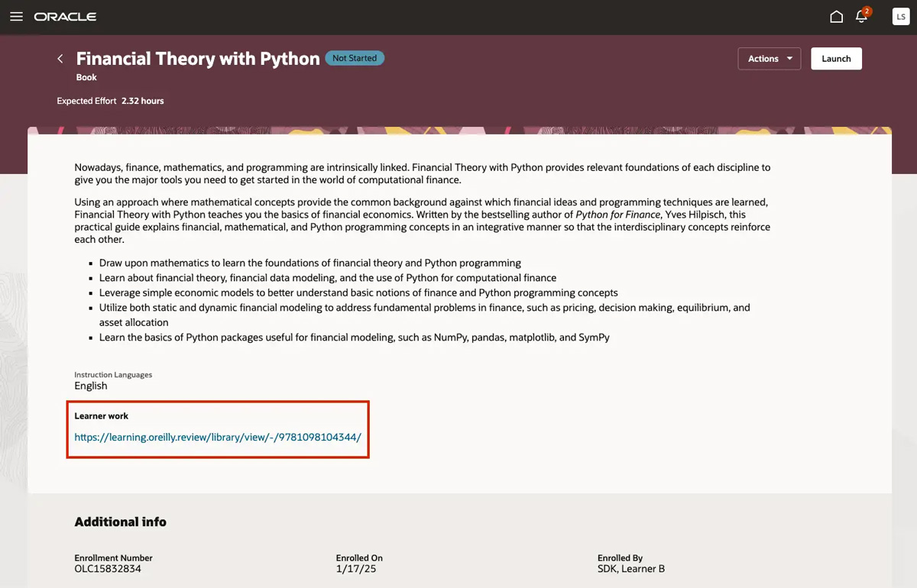Select the enrolled on date 1/17/25

pyautogui.click(x=356, y=569)
